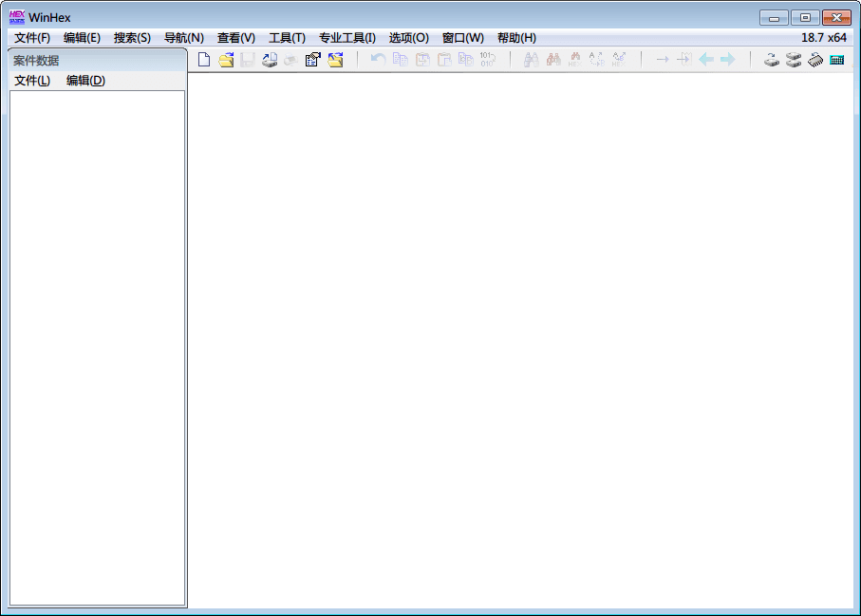
Task: Click the Write clipboard icon before 101 010
Action: coord(466,59)
